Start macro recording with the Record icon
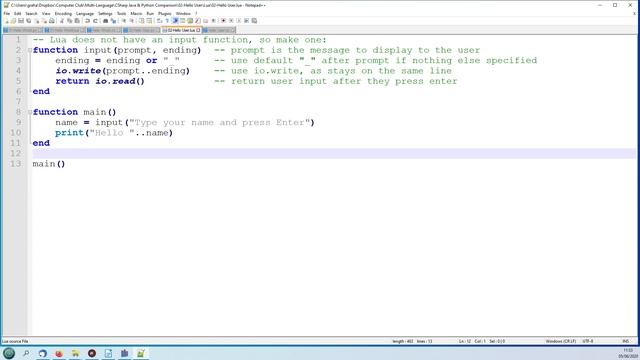The height and width of the screenshot is (360, 640). click(x=223, y=20)
